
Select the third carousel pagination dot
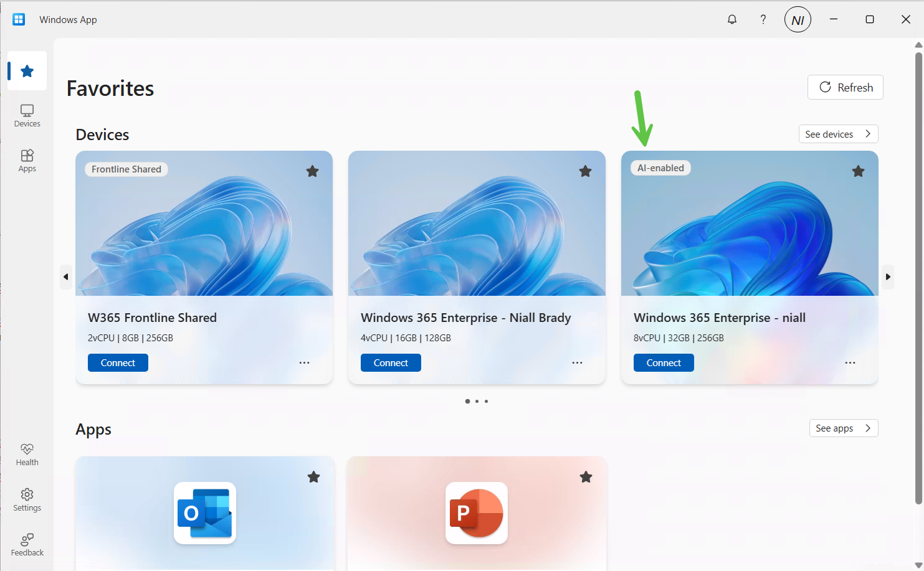tap(486, 401)
